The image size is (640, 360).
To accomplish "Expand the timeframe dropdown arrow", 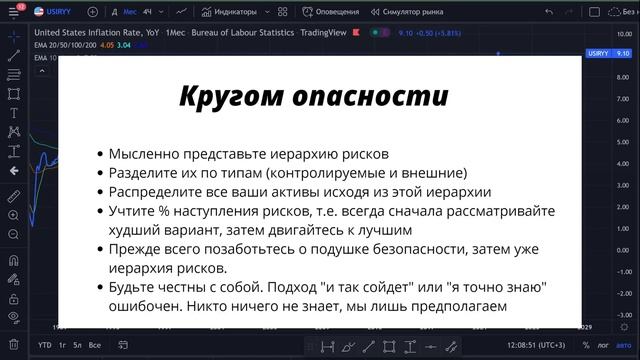I will click(x=161, y=12).
